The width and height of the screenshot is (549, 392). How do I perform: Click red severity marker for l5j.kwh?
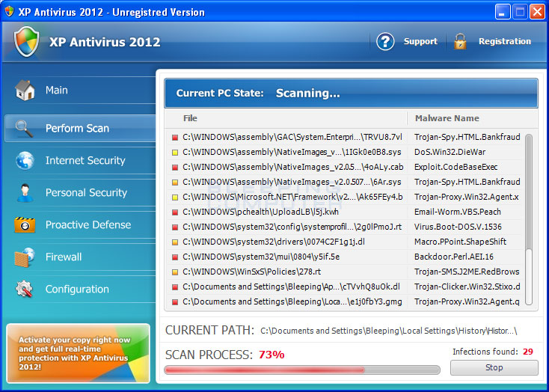click(x=175, y=212)
